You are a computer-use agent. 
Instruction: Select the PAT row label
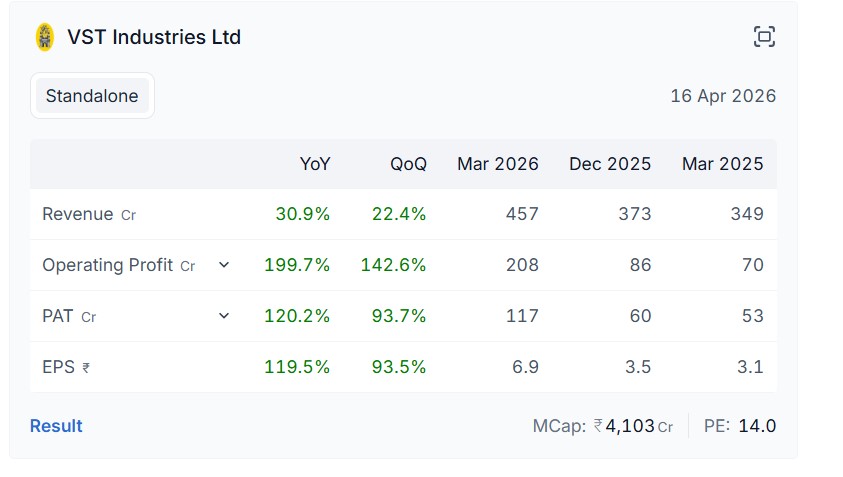[69, 316]
